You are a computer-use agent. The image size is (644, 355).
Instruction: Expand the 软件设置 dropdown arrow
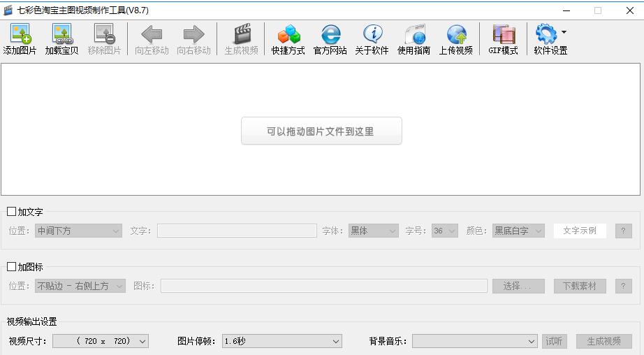point(564,32)
